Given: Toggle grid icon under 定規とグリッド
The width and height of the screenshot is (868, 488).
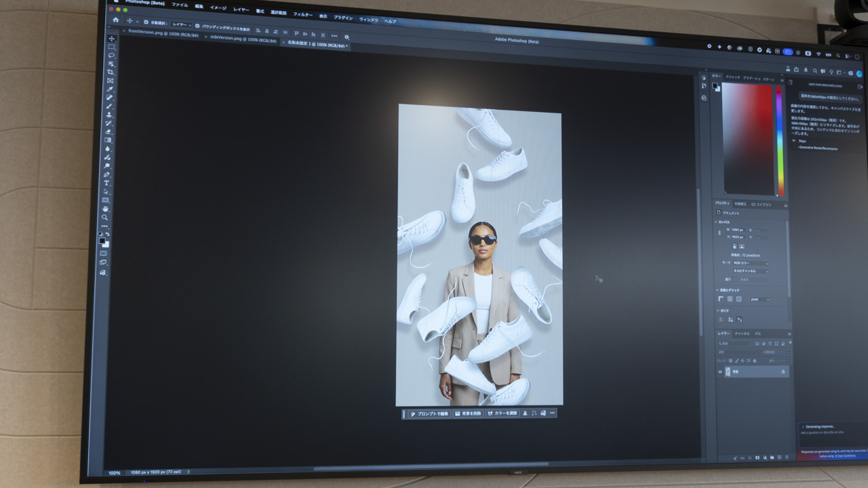Looking at the screenshot, I should pos(730,298).
